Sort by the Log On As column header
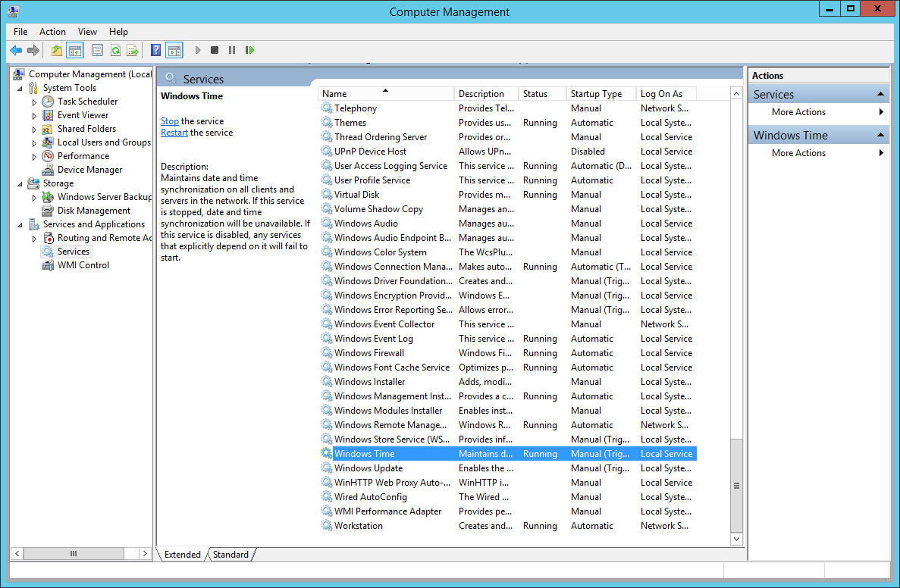This screenshot has height=588, width=900. pos(666,93)
